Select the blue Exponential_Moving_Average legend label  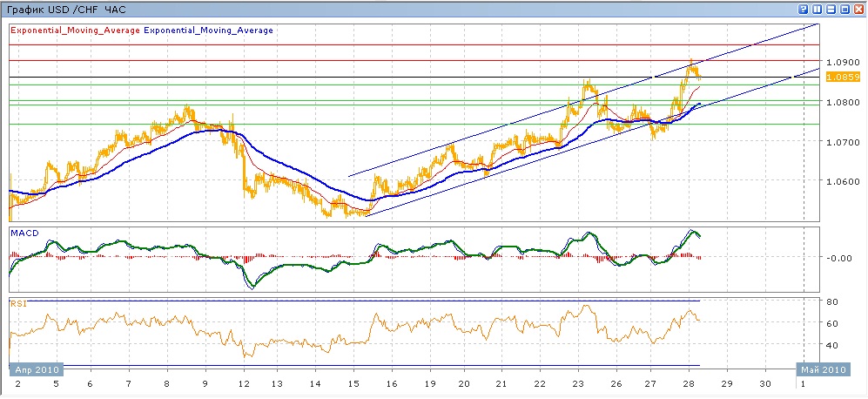208,30
